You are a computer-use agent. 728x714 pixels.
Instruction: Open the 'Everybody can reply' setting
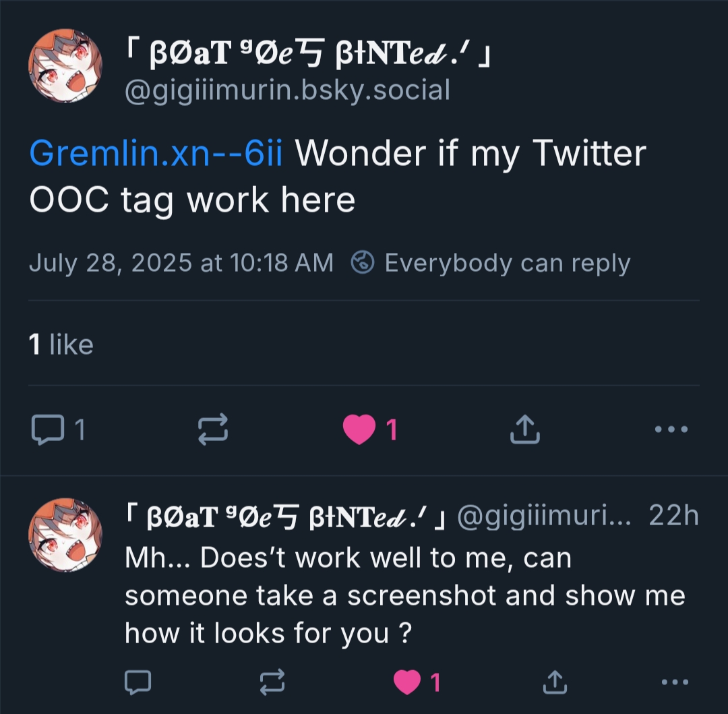click(x=507, y=263)
